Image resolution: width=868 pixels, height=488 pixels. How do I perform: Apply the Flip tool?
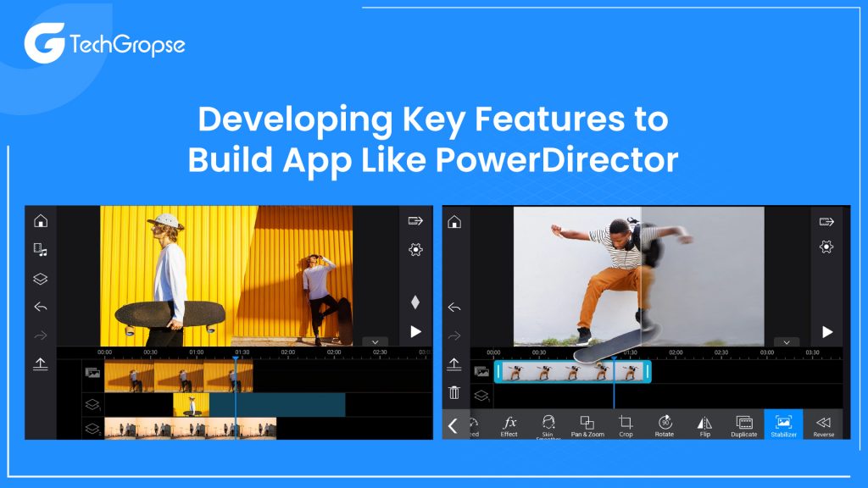pyautogui.click(x=704, y=424)
